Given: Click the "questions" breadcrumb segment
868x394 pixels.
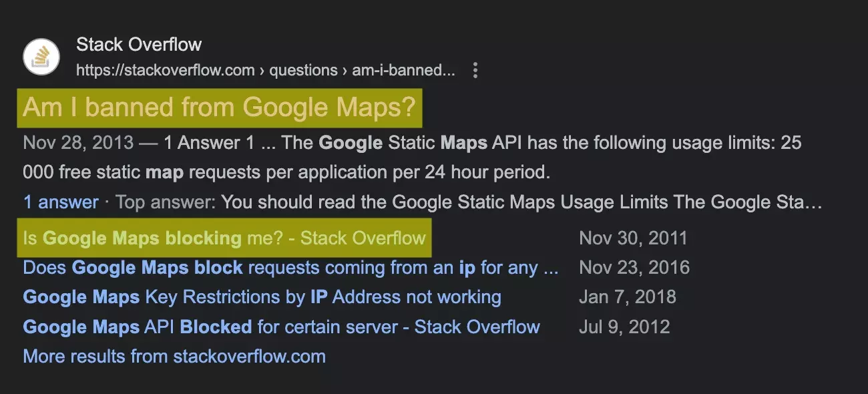Looking at the screenshot, I should tap(304, 70).
